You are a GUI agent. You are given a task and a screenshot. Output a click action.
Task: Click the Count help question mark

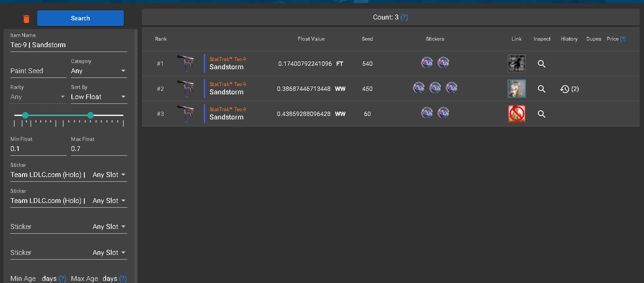click(404, 17)
